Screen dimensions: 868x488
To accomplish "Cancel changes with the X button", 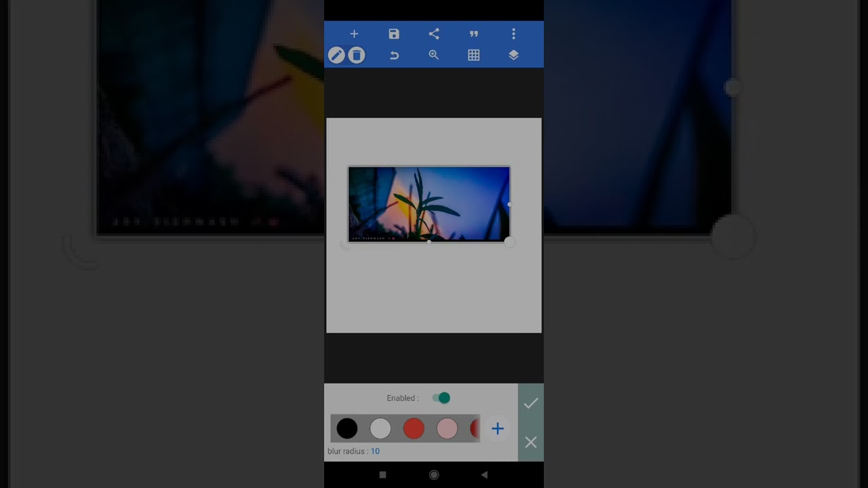I will [x=531, y=442].
